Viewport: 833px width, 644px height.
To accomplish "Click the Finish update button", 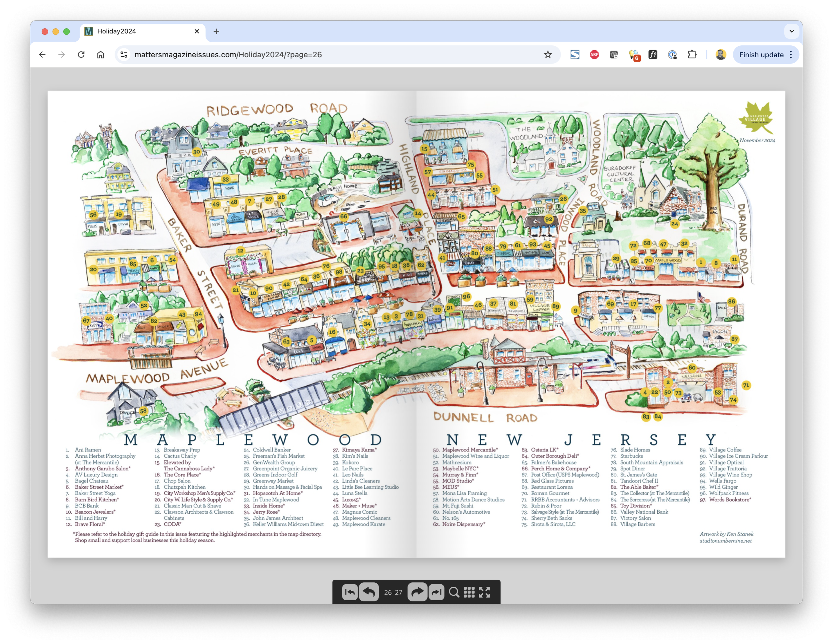I will [761, 55].
